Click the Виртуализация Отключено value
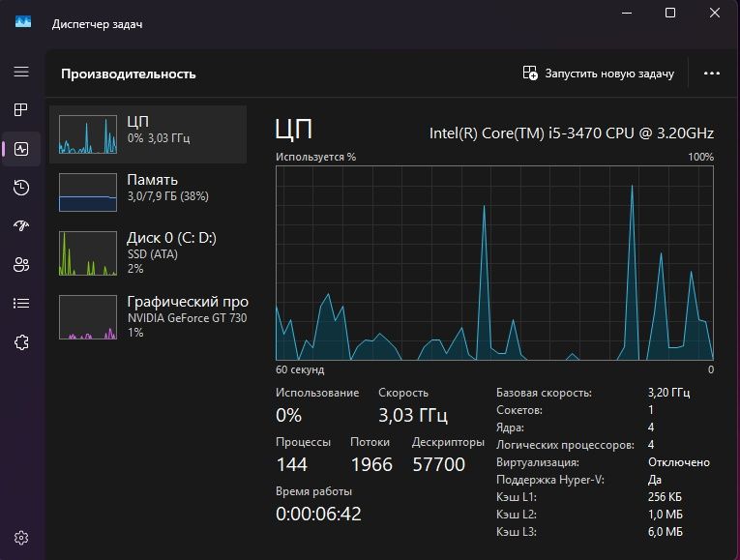This screenshot has width=740, height=560. [679, 462]
